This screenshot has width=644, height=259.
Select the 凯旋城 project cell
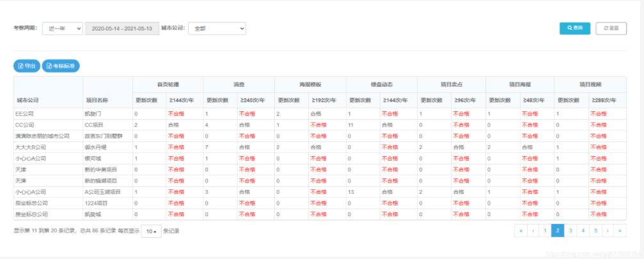[107, 214]
